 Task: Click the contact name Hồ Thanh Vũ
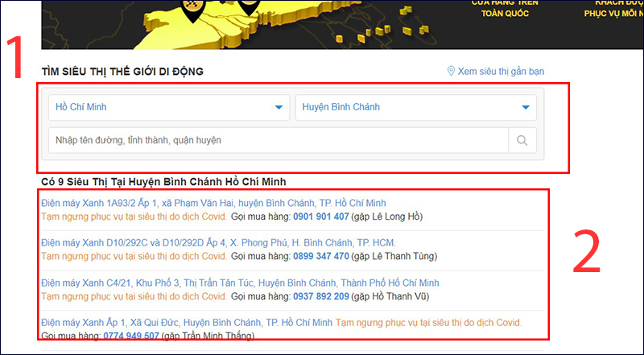point(398,296)
